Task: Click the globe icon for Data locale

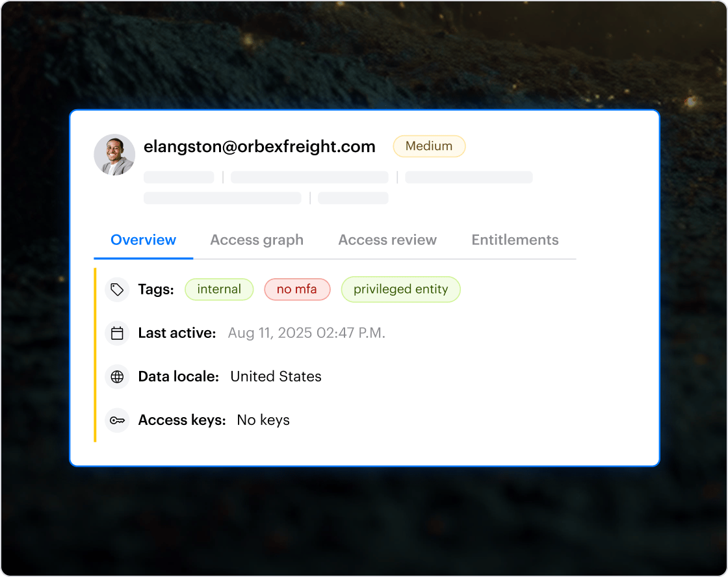Action: 117,377
